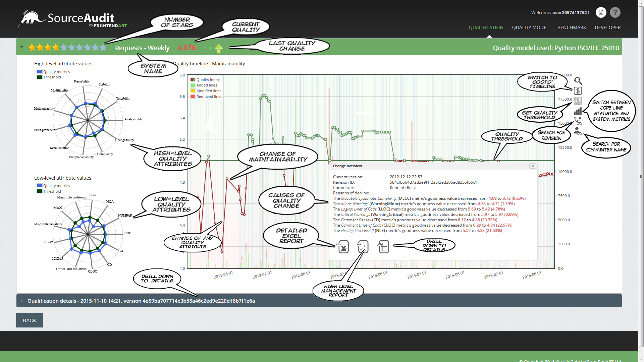Click the reset zoom magnifier icon
Screen dimensions: 644x362
(578, 81)
